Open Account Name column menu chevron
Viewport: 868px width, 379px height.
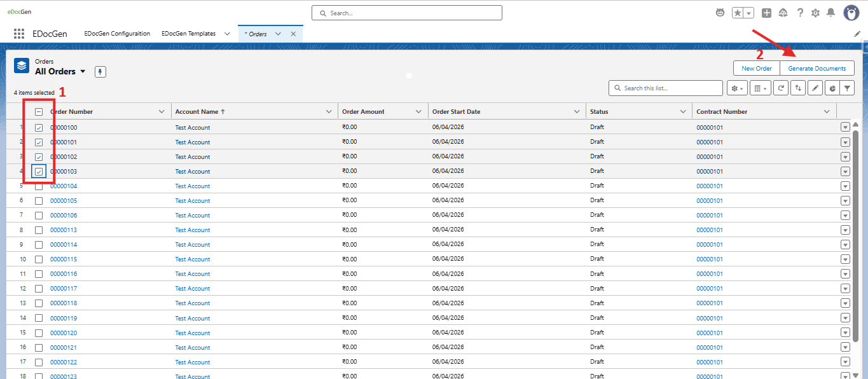point(329,112)
